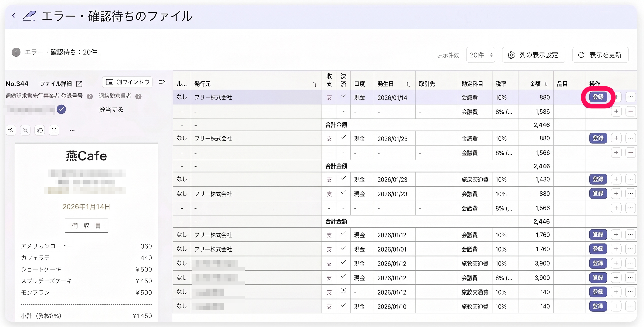Click 登録 for 2026/01/01 row

(x=598, y=249)
